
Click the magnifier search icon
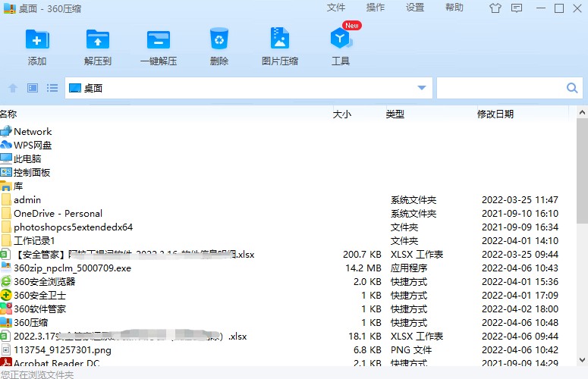573,88
